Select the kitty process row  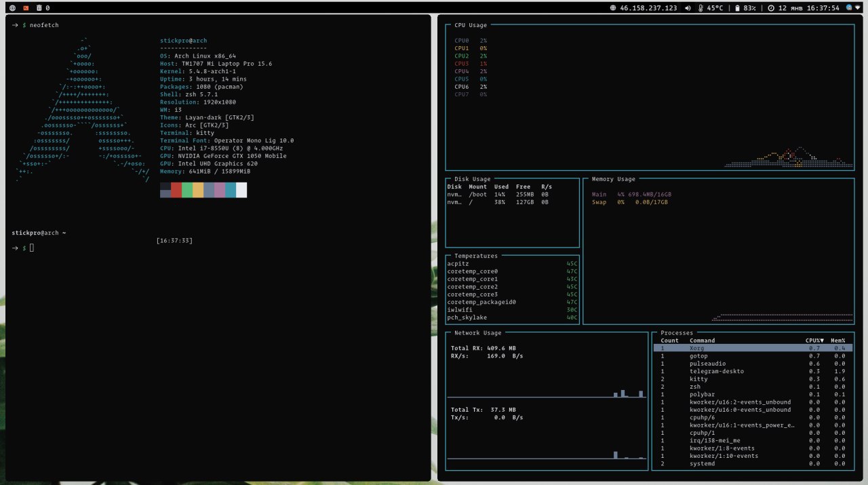coord(753,379)
